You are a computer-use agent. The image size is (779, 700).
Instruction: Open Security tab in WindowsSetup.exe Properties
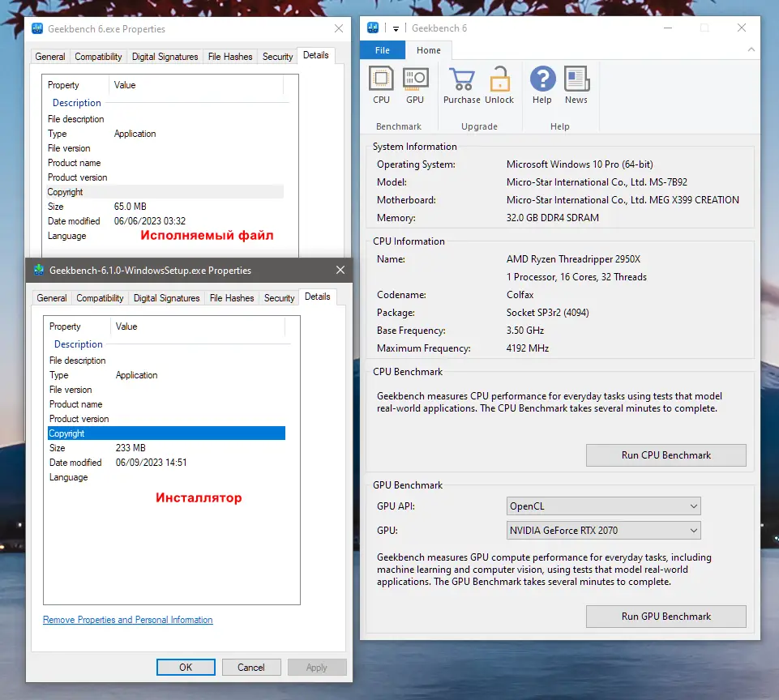pos(279,298)
